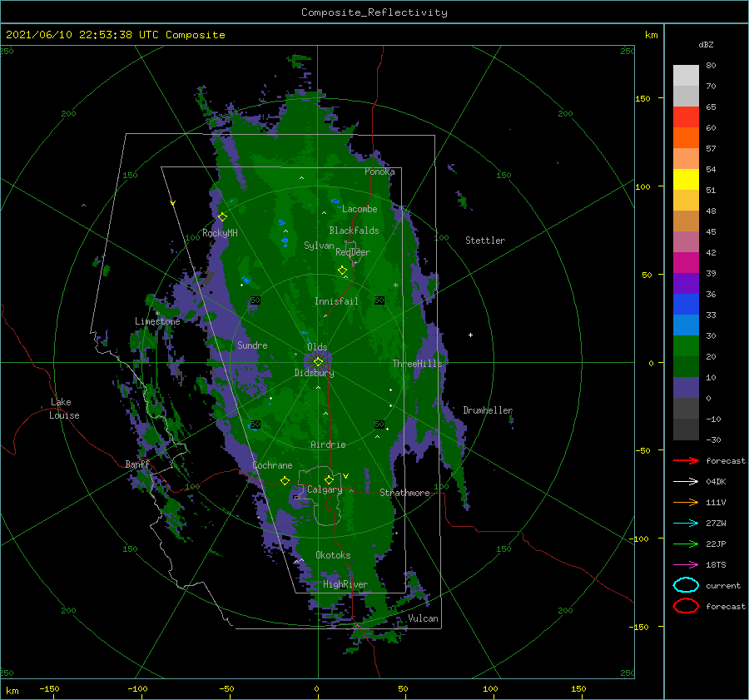Click the Vulcan town label
The width and height of the screenshot is (749, 700).
[424, 618]
